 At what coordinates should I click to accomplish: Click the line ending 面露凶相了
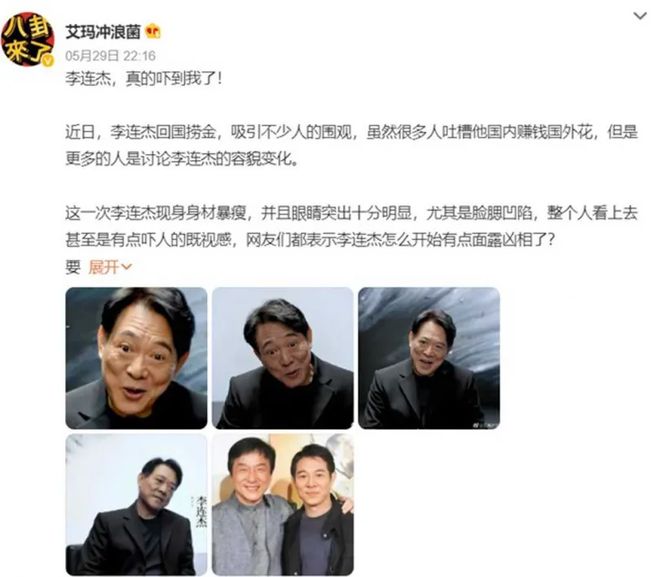point(311,240)
